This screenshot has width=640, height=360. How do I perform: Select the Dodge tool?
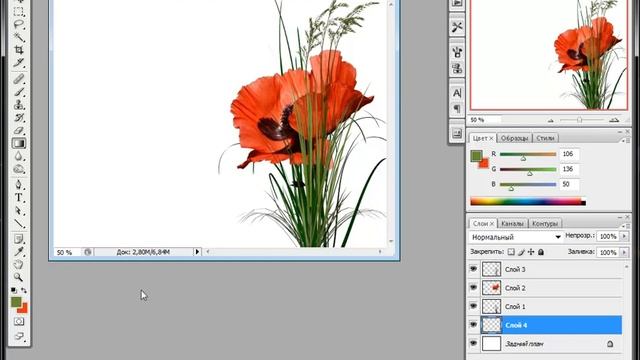(x=19, y=169)
